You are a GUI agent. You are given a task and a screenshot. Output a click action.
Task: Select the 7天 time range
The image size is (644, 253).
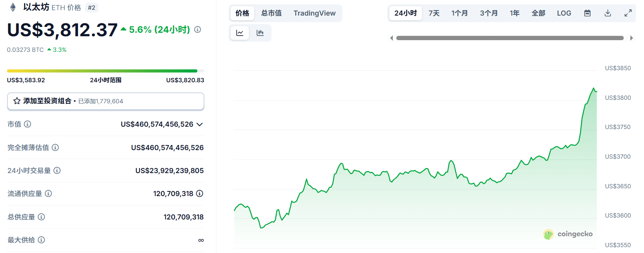click(434, 13)
